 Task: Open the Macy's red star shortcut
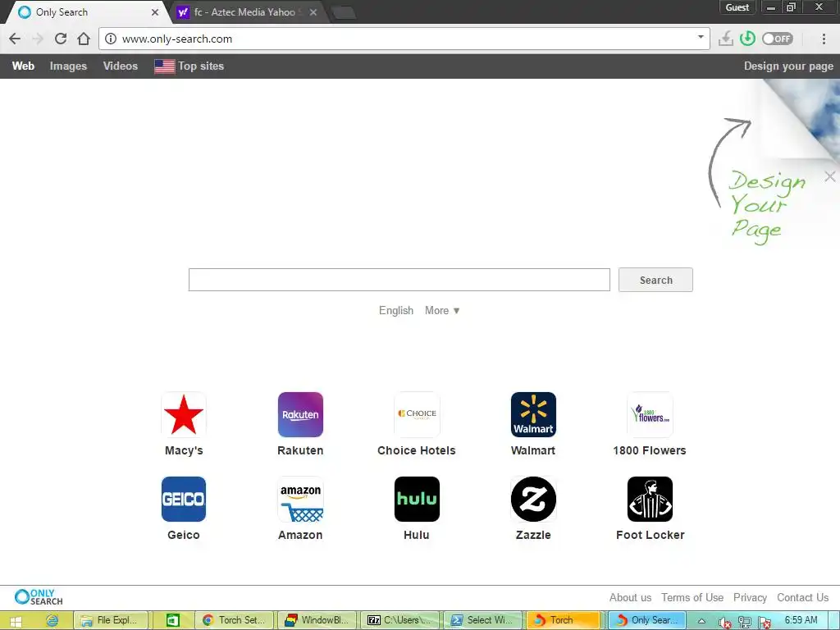[x=184, y=414]
